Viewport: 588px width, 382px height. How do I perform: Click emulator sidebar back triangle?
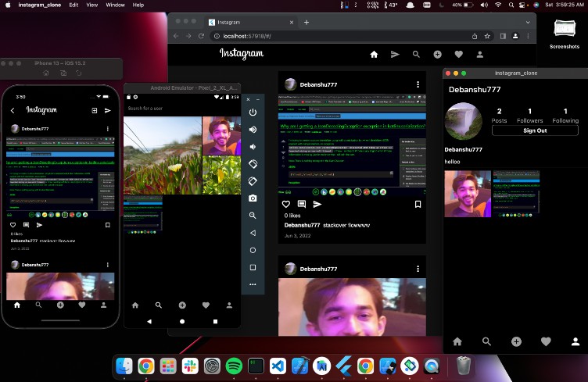click(x=253, y=233)
